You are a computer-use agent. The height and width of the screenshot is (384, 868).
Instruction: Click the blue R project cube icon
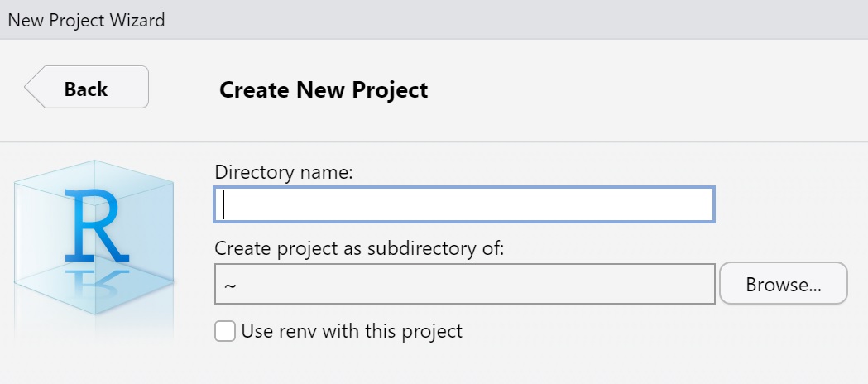coord(93,240)
